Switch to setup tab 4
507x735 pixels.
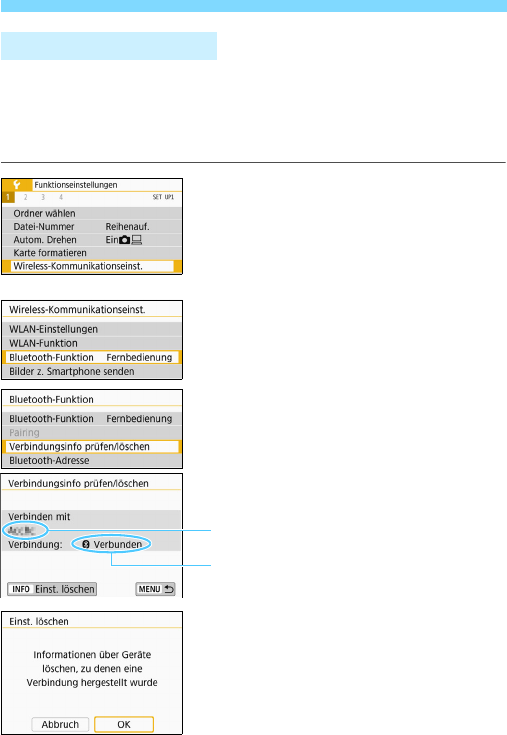pos(61,197)
